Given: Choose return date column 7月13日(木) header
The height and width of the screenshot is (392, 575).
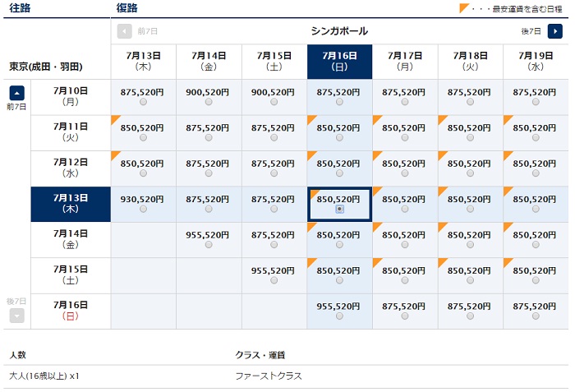Looking at the screenshot, I should 144,62.
